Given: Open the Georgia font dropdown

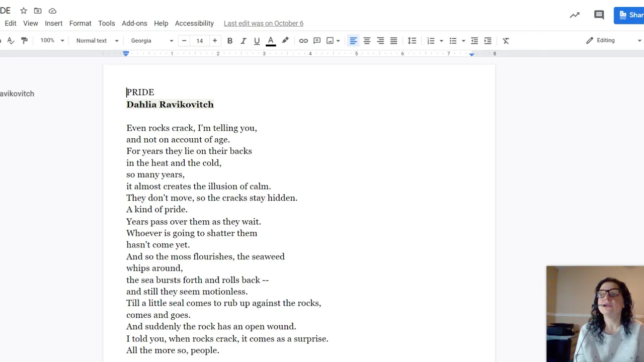Looking at the screenshot, I should click(152, 41).
